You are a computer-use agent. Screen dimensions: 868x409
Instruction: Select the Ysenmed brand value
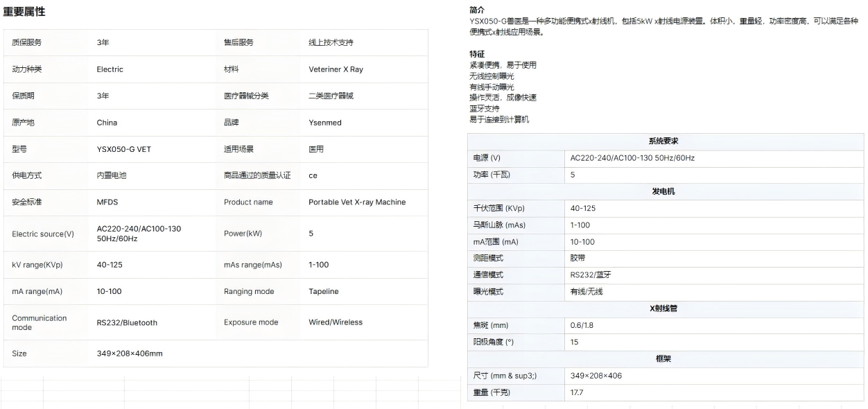coord(324,123)
